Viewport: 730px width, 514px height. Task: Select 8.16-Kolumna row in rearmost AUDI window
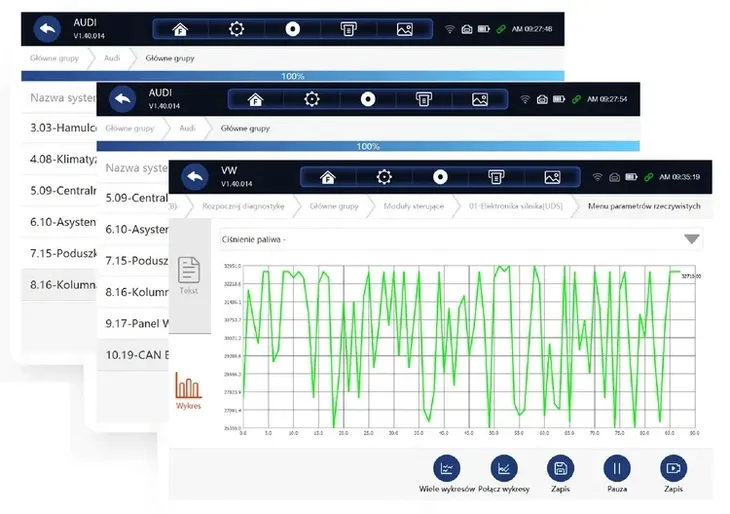(x=59, y=284)
